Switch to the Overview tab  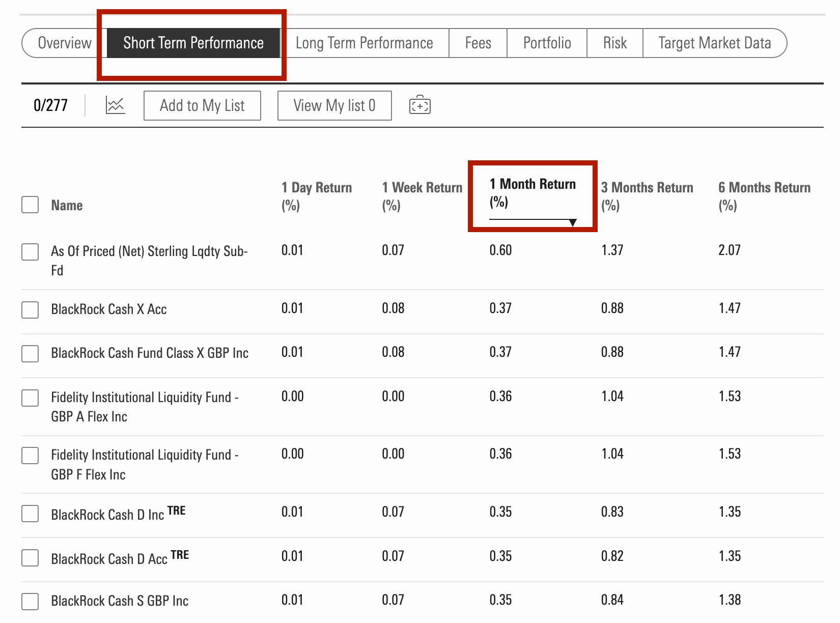[65, 43]
